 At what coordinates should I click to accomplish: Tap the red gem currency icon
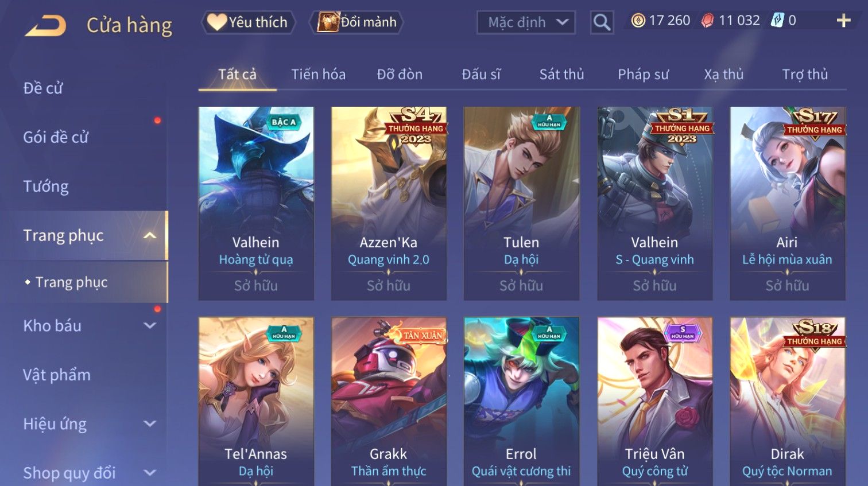[x=707, y=21]
